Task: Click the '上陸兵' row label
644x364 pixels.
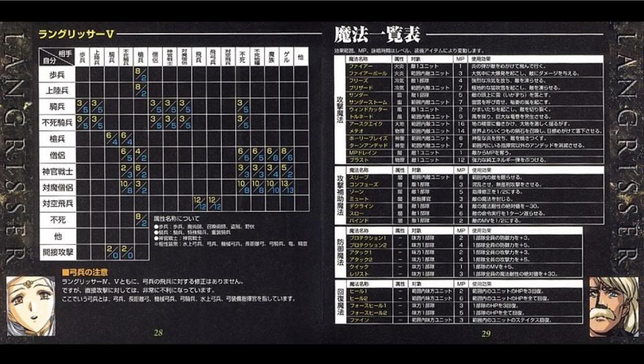Action: tap(57, 91)
